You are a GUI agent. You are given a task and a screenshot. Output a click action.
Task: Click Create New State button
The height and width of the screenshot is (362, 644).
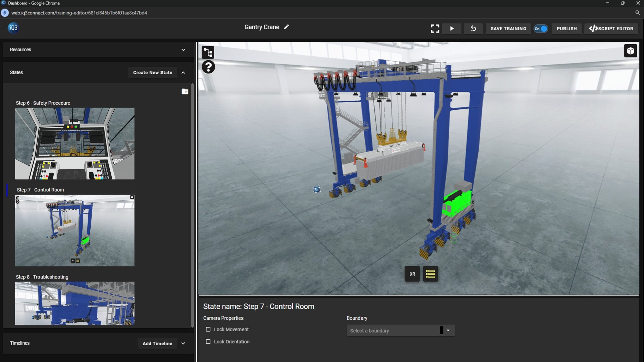click(x=152, y=73)
